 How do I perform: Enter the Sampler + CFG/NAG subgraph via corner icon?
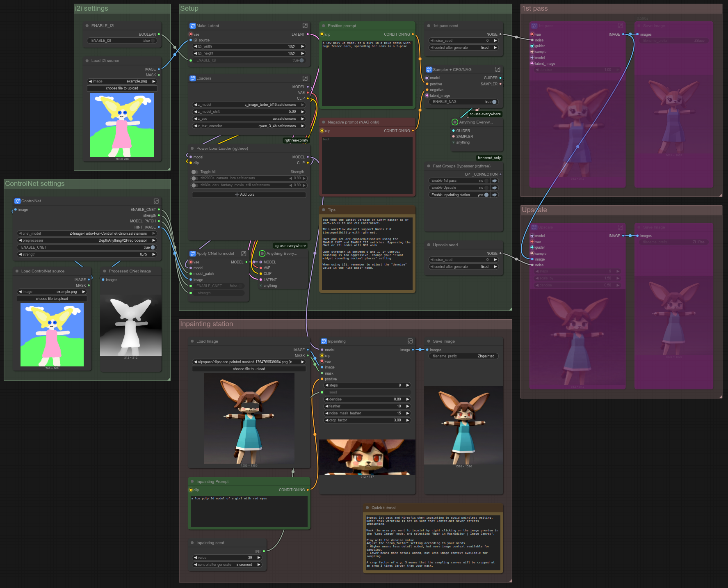[x=498, y=70]
